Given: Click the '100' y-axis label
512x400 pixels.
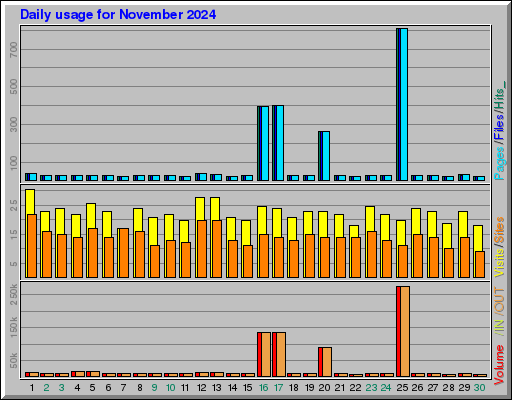Looking at the screenshot, I should click(14, 162).
